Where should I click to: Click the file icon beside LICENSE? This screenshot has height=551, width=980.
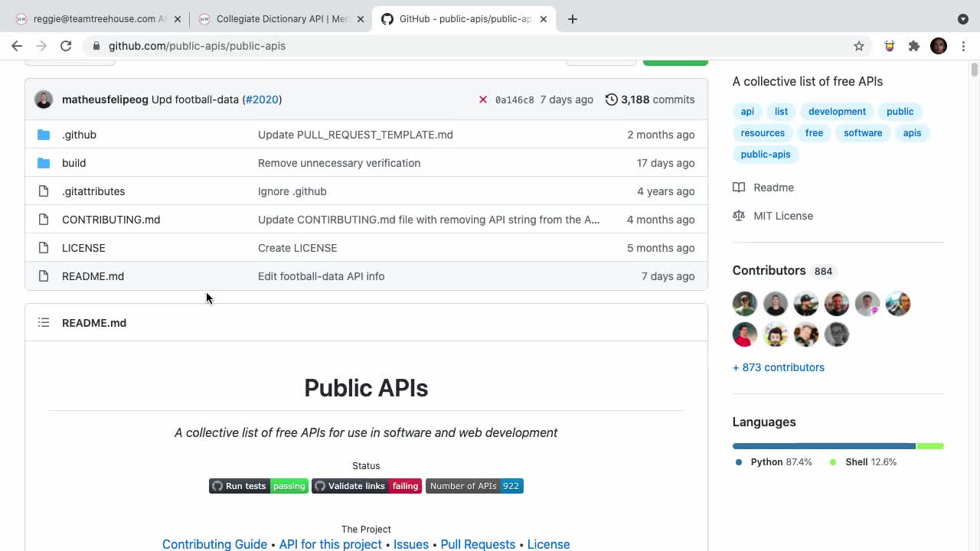44,248
